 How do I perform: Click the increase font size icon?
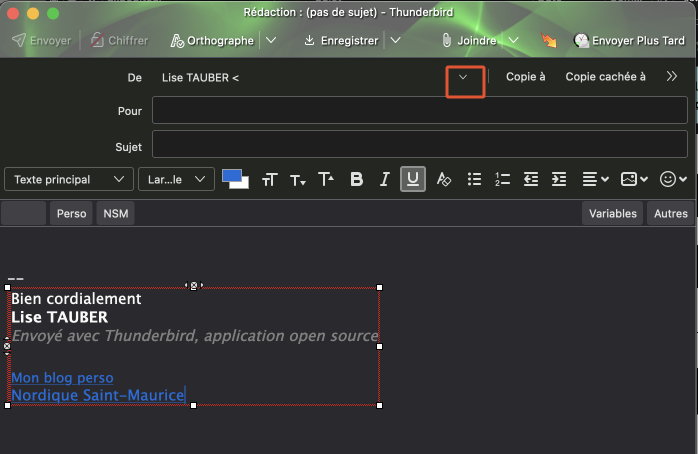(326, 180)
